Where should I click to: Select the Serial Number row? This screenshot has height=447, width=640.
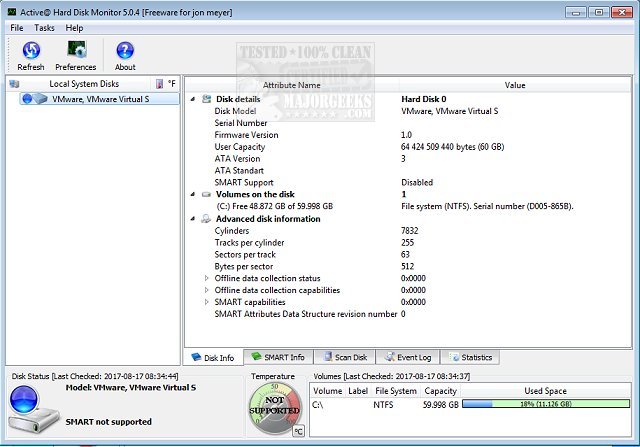click(408, 123)
